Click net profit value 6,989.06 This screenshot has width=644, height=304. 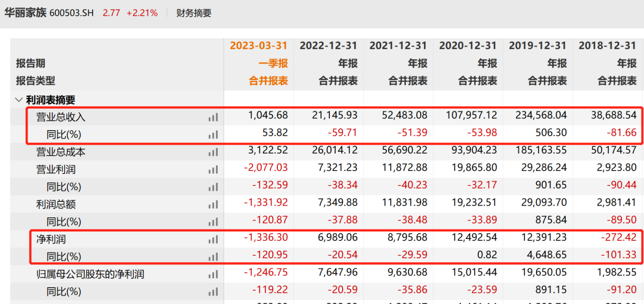338,237
